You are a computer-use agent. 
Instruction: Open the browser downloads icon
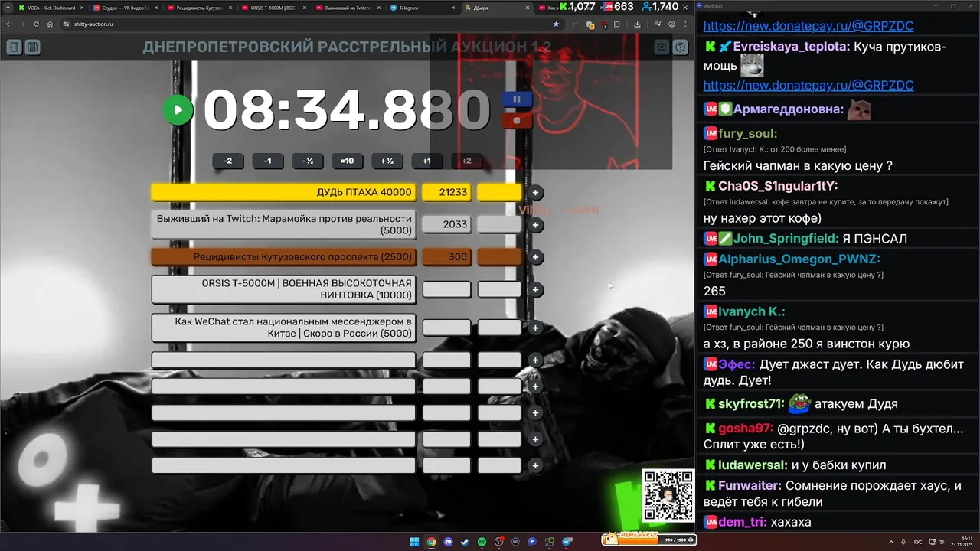[x=637, y=24]
